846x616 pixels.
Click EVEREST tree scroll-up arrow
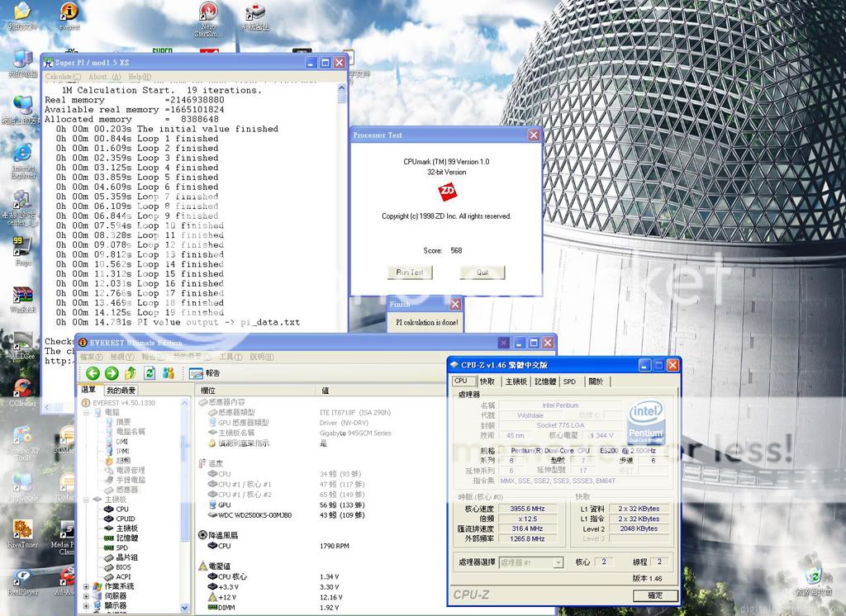(185, 402)
